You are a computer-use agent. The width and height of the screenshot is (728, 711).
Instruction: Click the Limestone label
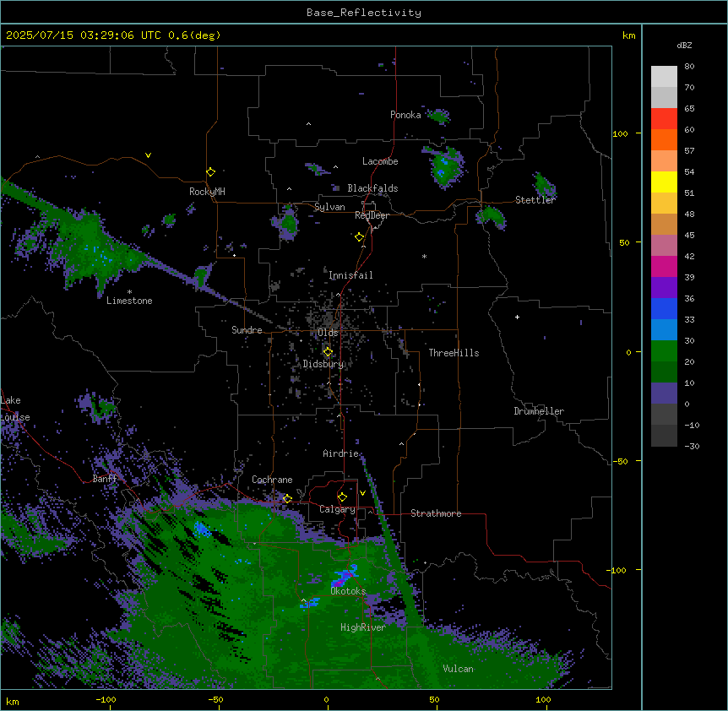coord(129,301)
